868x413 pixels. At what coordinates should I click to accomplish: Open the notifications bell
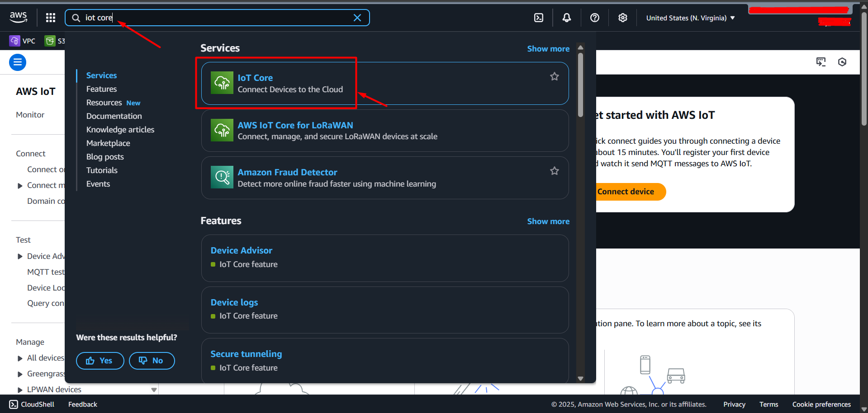(566, 18)
